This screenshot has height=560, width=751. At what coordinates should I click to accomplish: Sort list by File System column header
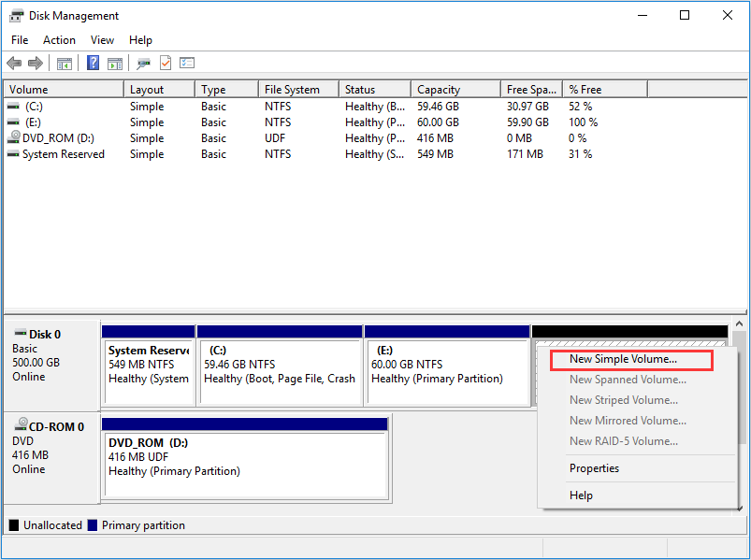point(292,90)
